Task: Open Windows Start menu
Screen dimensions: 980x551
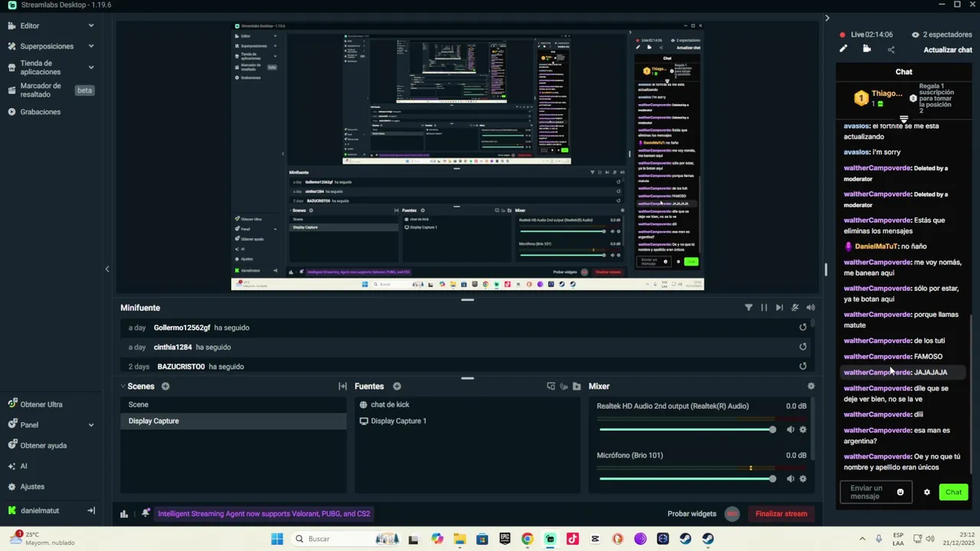Action: (x=277, y=539)
